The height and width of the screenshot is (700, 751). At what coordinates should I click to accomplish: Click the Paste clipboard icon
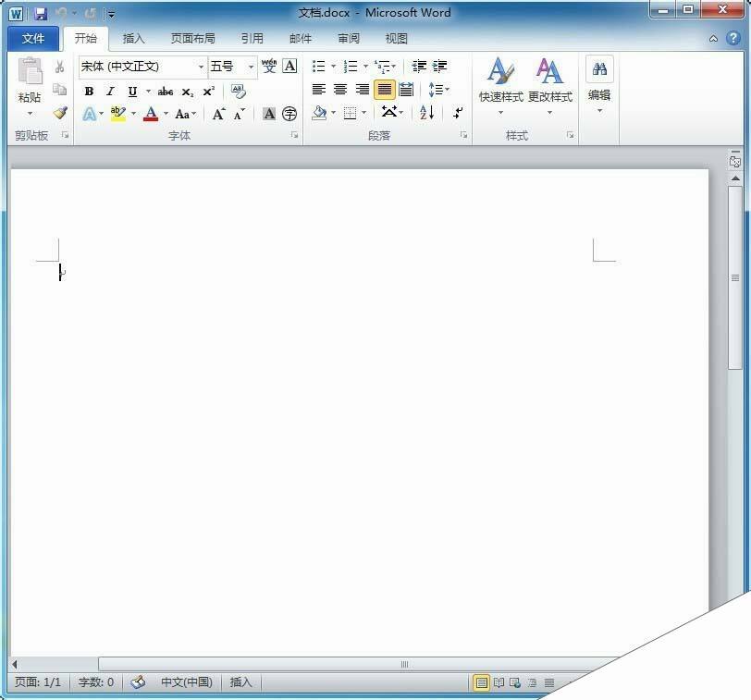[30, 71]
